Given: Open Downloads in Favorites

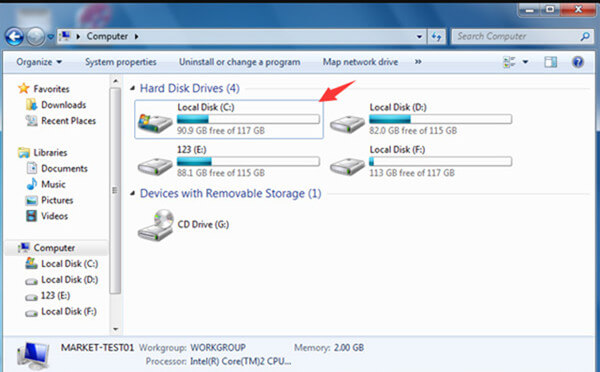Looking at the screenshot, I should [64, 105].
